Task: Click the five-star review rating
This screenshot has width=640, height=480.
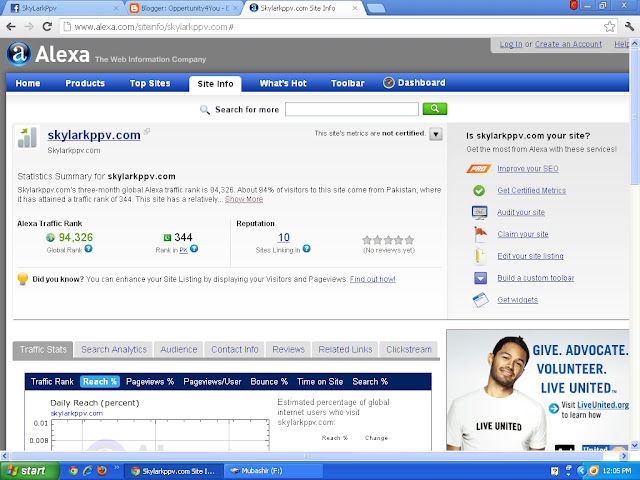Action: [x=388, y=240]
